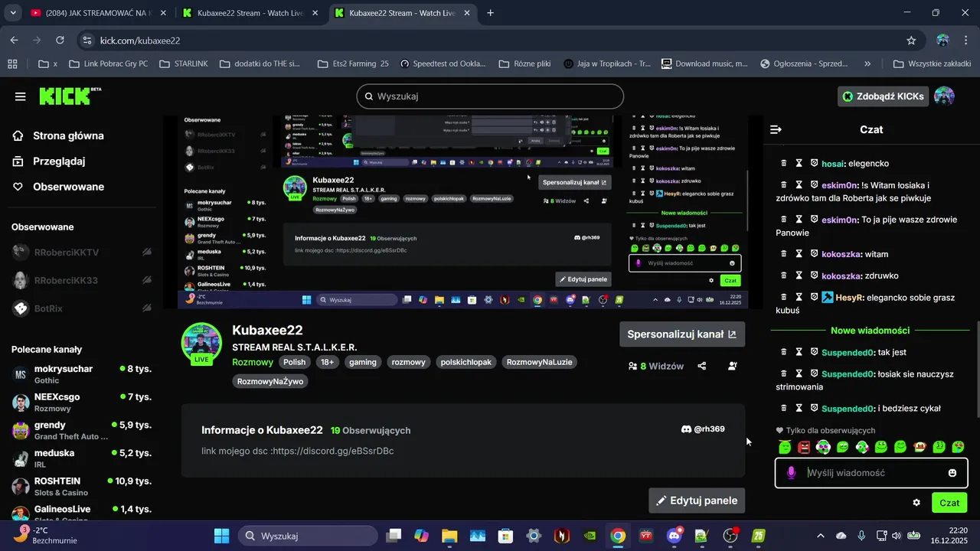Open Chrome three-dot menu

pyautogui.click(x=965, y=41)
